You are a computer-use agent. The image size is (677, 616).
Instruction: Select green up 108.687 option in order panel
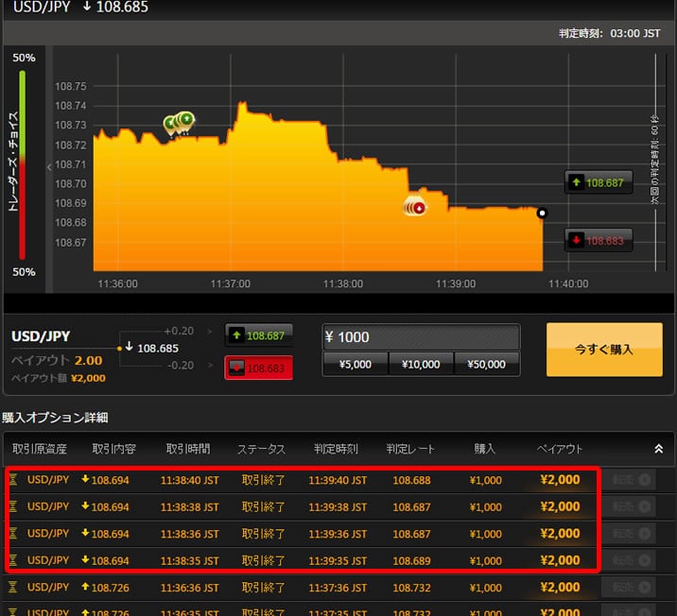coord(259,335)
